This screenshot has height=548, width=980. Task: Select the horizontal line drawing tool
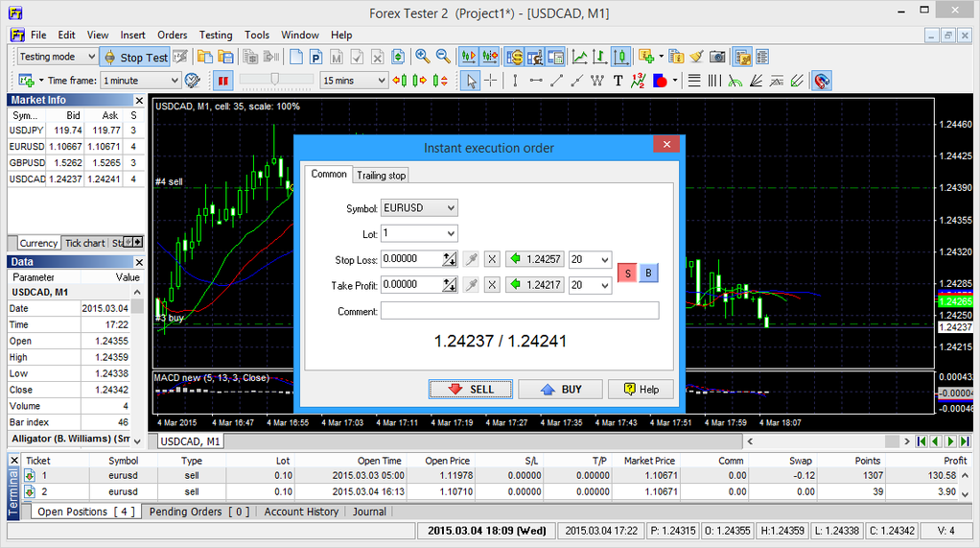536,81
